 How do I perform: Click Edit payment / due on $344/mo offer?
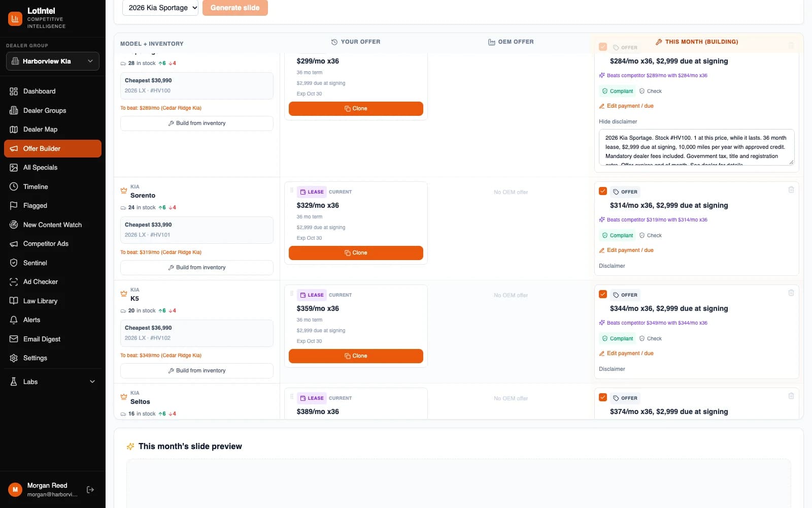[626, 354]
